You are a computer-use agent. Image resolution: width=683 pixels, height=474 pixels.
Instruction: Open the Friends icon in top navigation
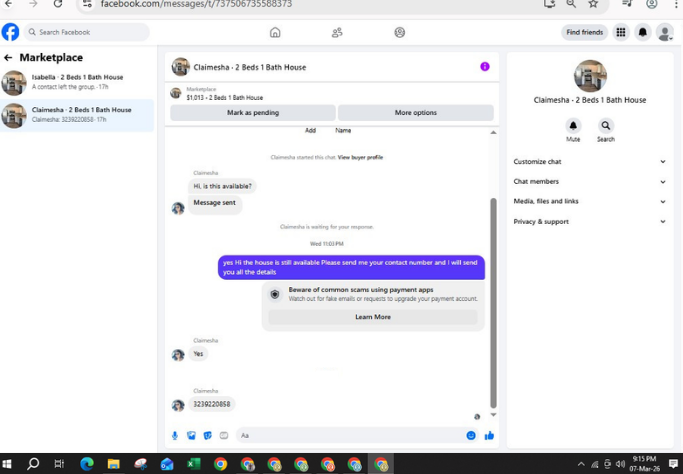point(337,32)
